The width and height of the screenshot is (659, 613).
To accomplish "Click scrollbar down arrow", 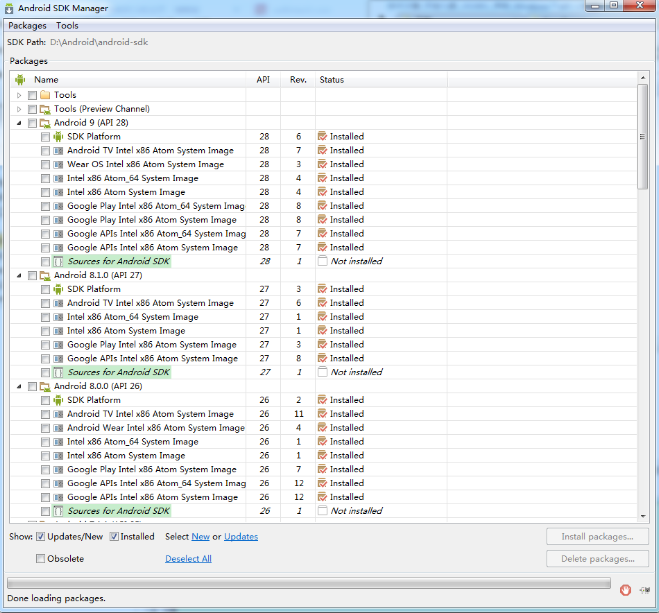I will [x=643, y=516].
